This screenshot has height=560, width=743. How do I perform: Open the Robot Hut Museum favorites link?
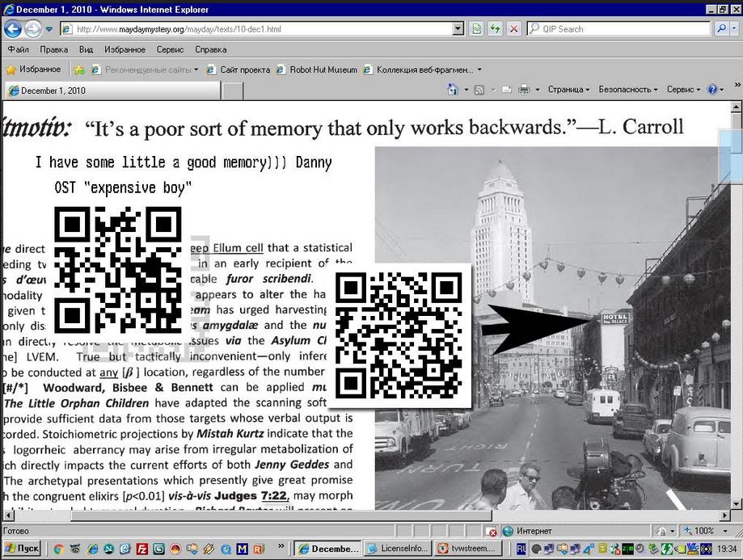[317, 70]
